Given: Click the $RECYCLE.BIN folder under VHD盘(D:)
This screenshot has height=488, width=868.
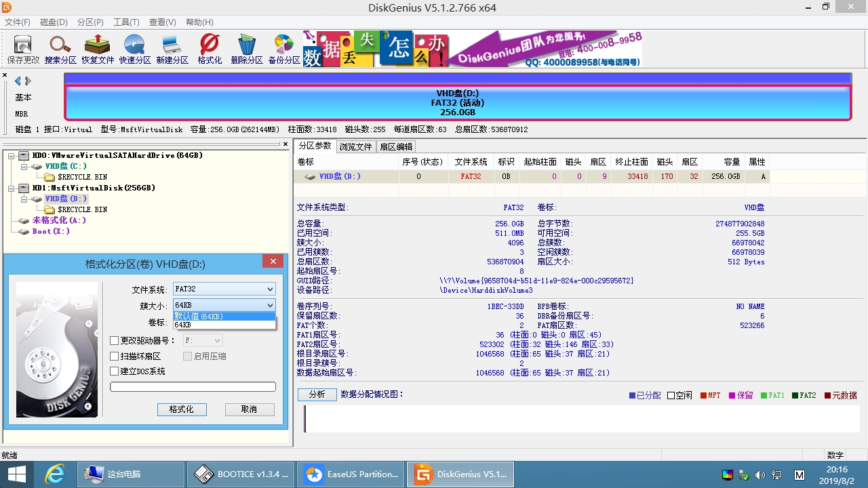Looking at the screenshot, I should [x=75, y=209].
